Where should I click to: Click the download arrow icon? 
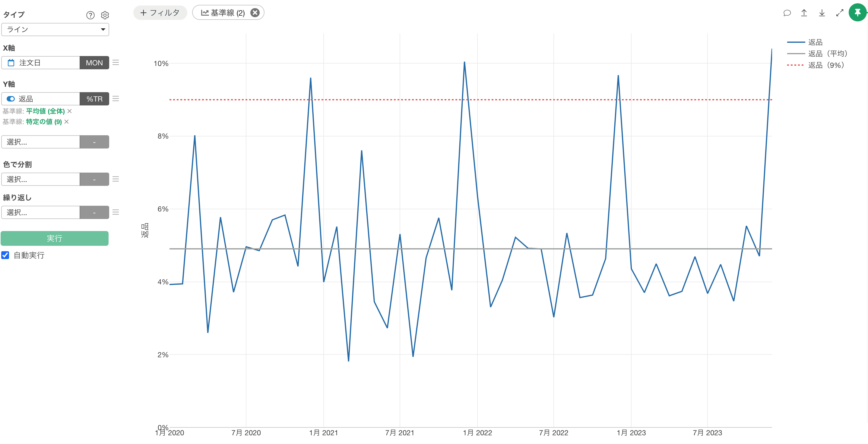pos(822,13)
